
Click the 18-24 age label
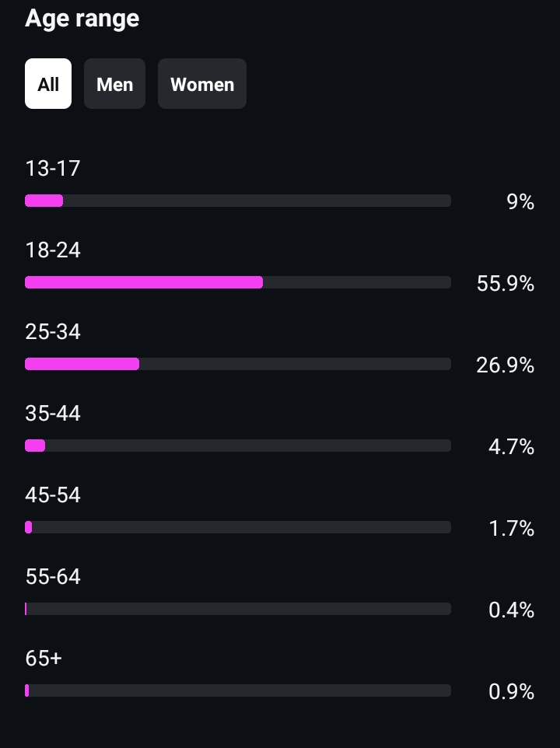click(52, 250)
